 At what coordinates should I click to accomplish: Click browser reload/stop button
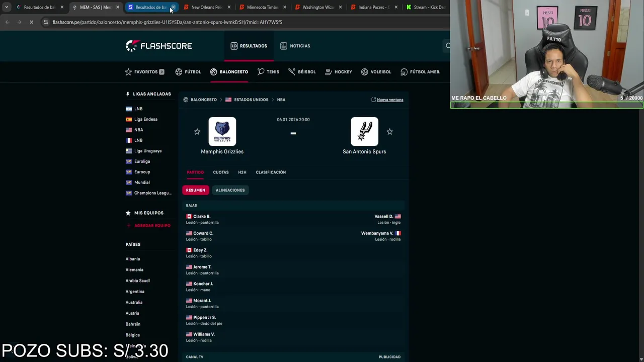pyautogui.click(x=31, y=22)
